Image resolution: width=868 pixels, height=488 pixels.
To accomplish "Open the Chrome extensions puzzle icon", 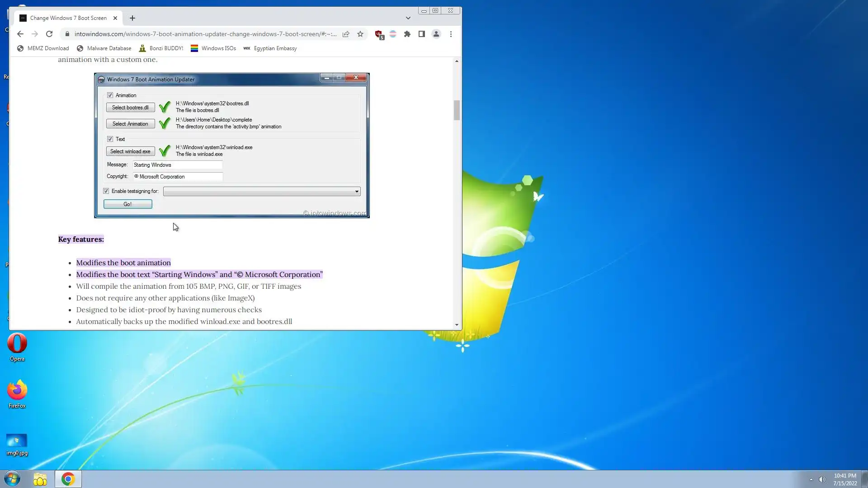I will [407, 34].
